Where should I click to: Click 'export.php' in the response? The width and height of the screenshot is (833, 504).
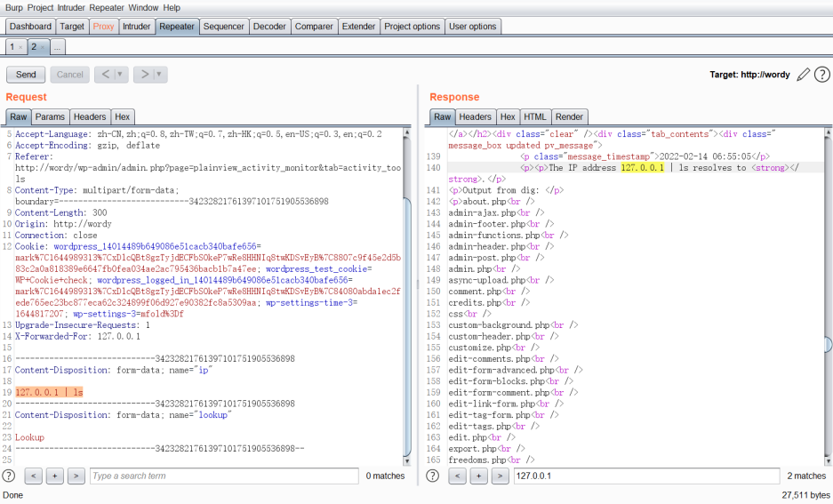tap(472, 449)
